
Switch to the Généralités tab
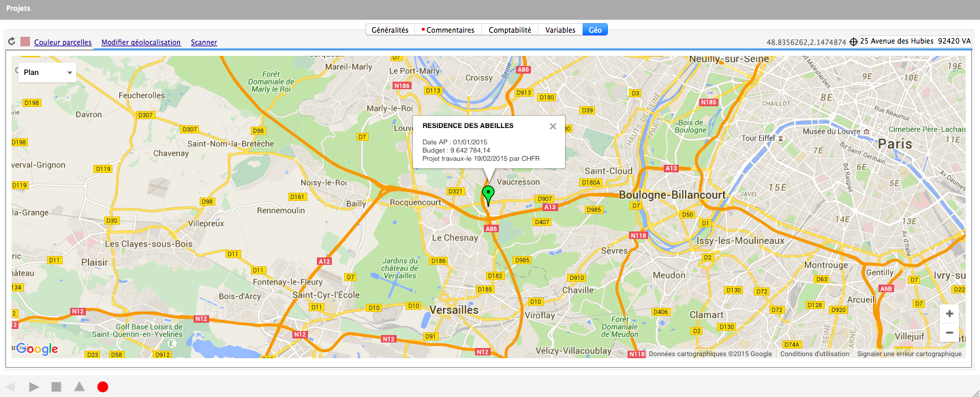pyautogui.click(x=390, y=30)
